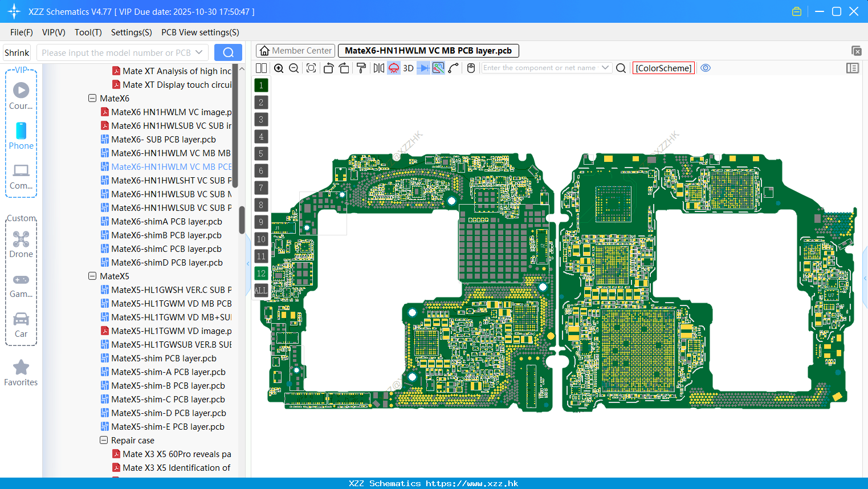Click the yellow toolbox icon in title bar
Screen dimensions: 868x489
tap(797, 11)
